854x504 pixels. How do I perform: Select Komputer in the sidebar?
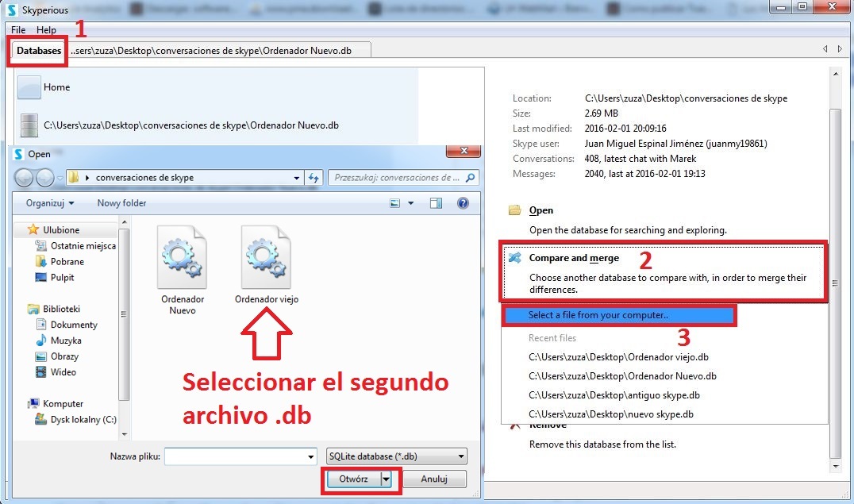click(63, 404)
